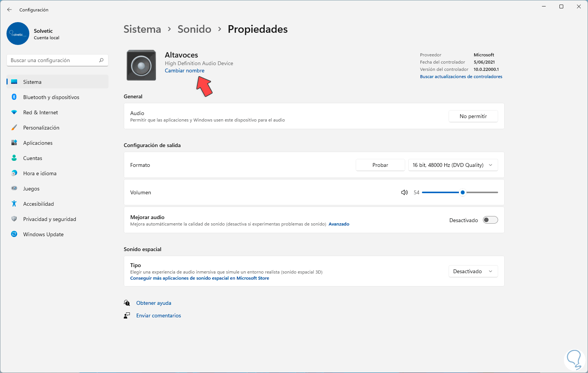Click the search magnifier icon
Screen dimensions: 588x373
pos(101,60)
